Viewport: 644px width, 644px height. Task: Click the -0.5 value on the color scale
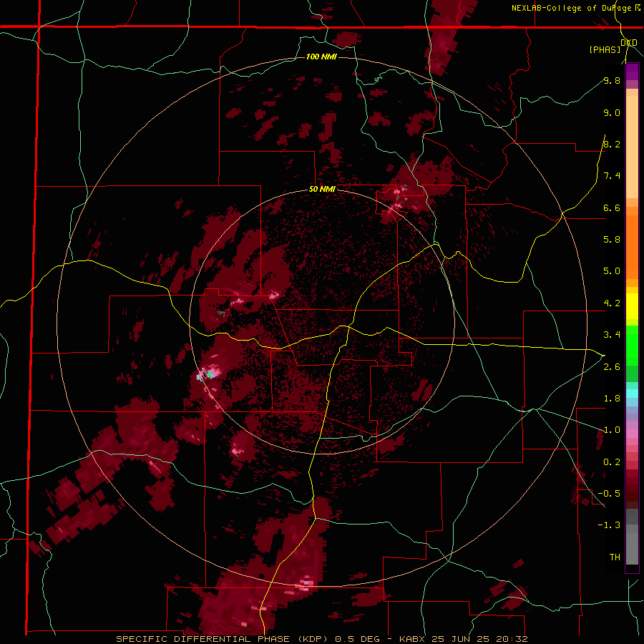609,493
